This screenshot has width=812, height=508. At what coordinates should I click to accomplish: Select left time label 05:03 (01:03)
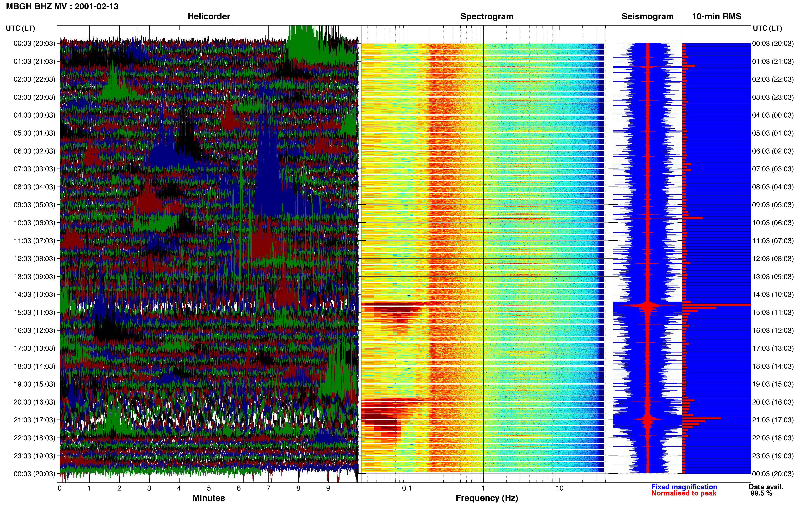(x=34, y=133)
